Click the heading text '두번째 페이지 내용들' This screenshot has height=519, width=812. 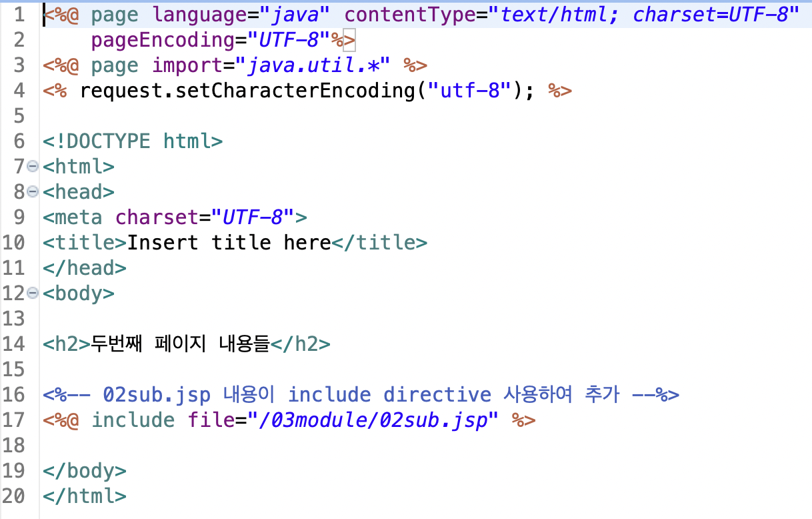coord(180,344)
